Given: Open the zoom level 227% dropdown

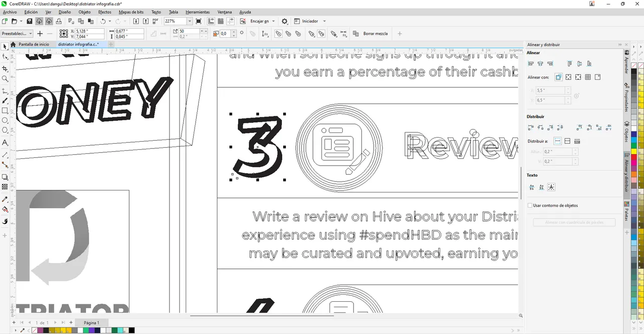Looking at the screenshot, I should 190,21.
